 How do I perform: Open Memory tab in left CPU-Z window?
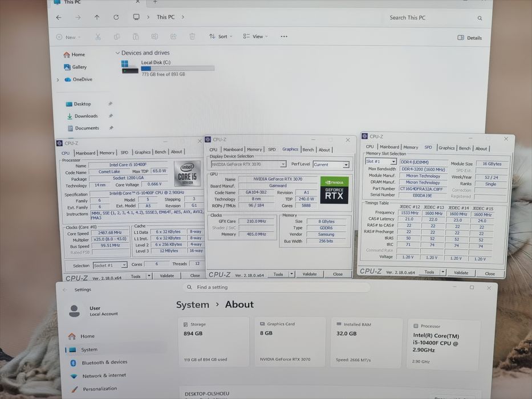[x=107, y=153]
